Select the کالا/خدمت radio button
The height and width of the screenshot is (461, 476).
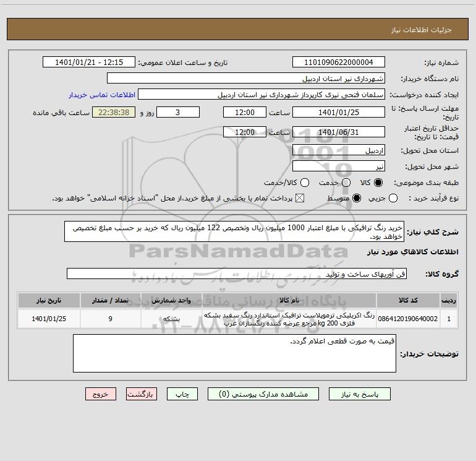pos(305,183)
